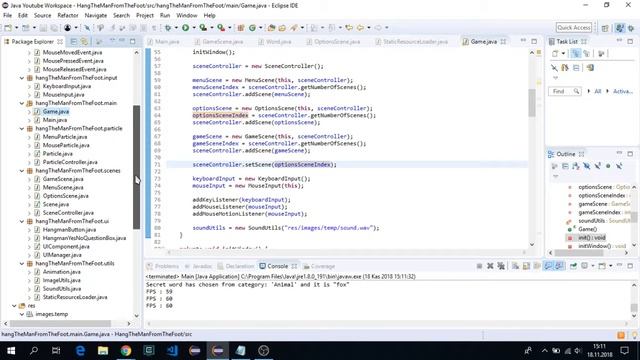Click Collapse All in Package Explorer

74,42
